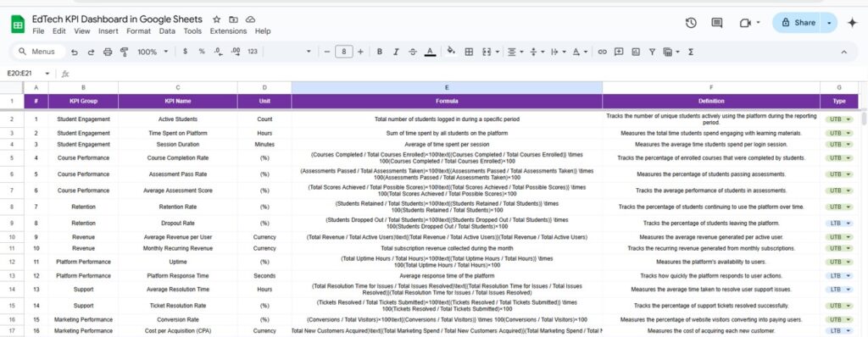Screen dimensions: 868x337
Task: Select the 'Conversion Rate' cell
Action: 178,319
